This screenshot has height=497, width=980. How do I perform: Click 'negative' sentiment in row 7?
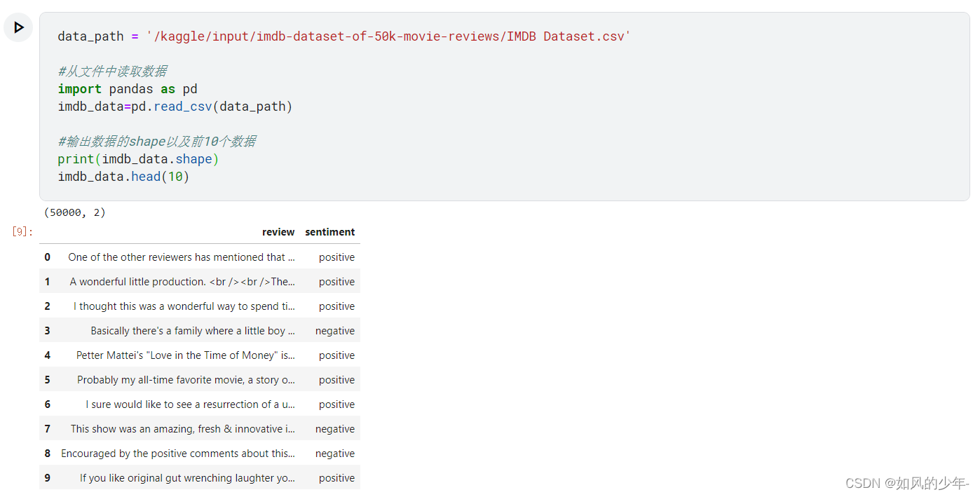click(x=335, y=429)
